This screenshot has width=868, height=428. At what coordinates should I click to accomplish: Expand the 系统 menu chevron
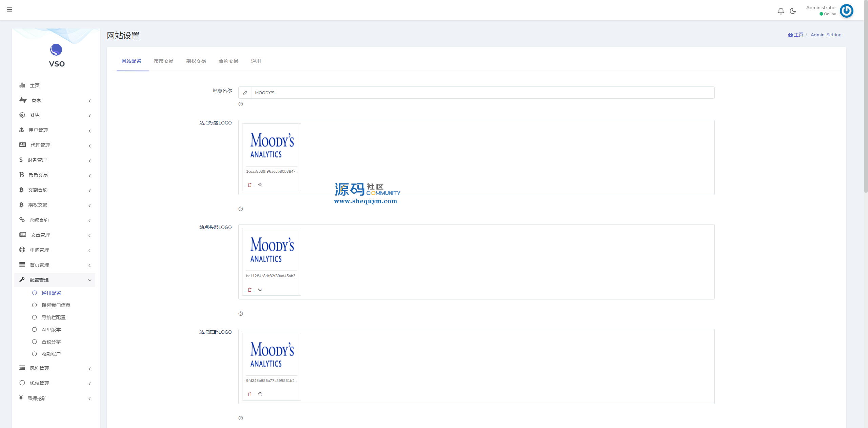(90, 116)
